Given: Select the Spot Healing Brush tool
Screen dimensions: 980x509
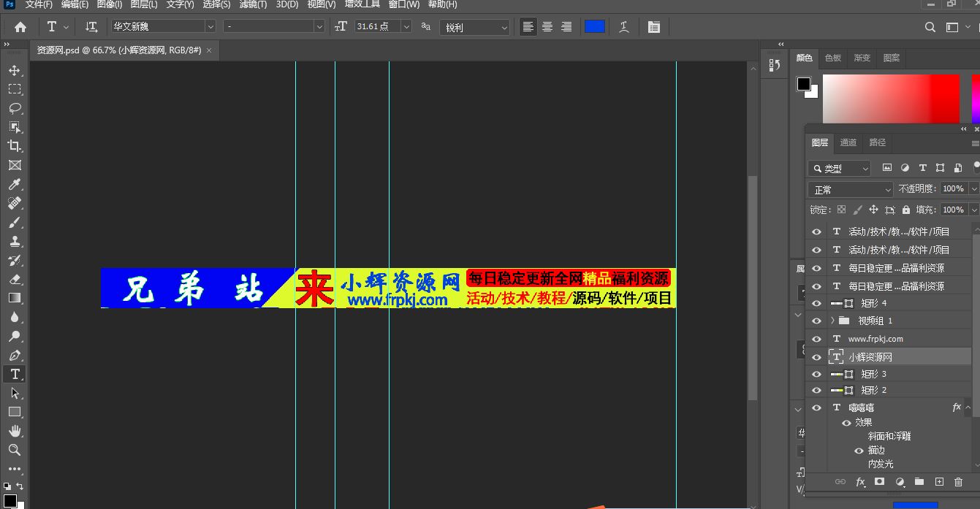Looking at the screenshot, I should click(15, 203).
